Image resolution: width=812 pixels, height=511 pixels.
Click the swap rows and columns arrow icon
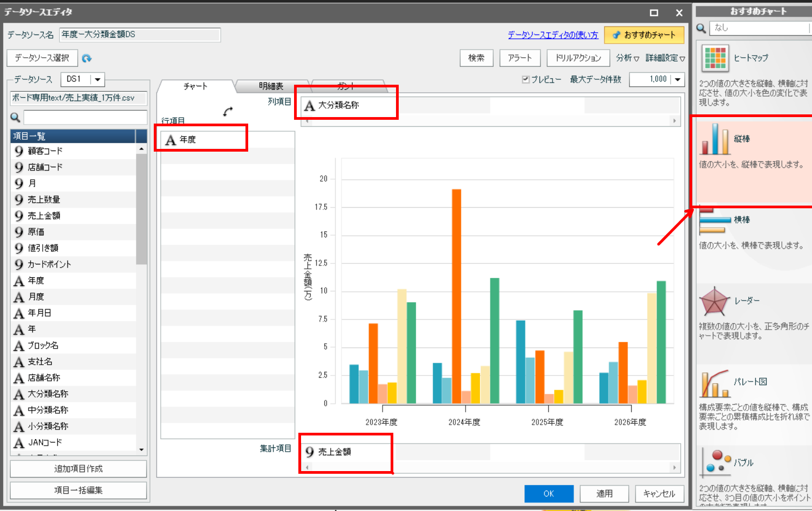(x=228, y=111)
